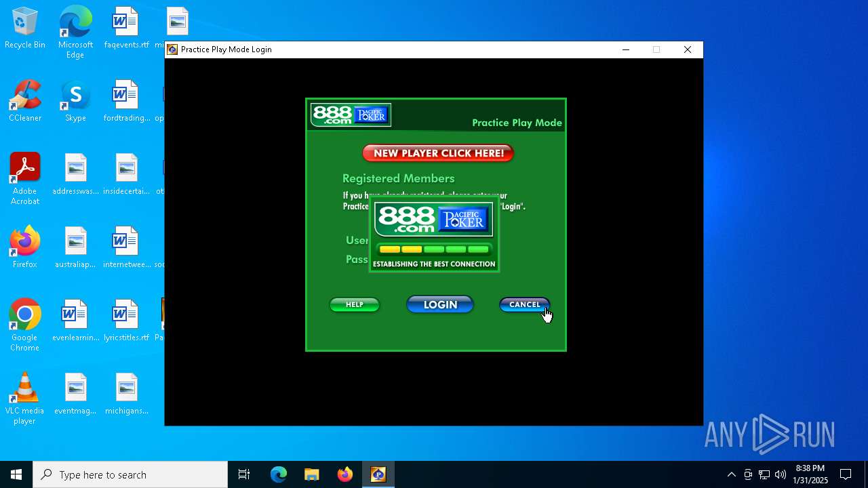Screen dimensions: 868x488
Task: Click the Practice Play Mode Login window icon
Action: click(x=172, y=49)
